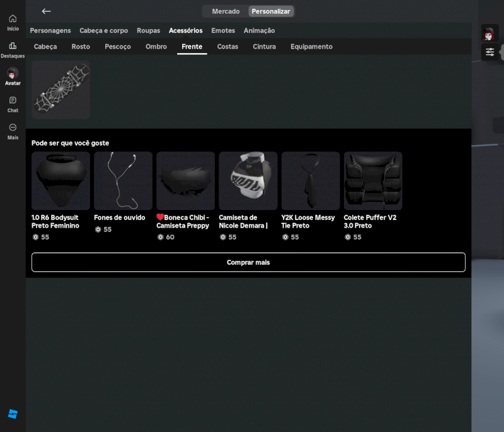
Task: Click the Roblox logo icon
Action: tap(13, 414)
